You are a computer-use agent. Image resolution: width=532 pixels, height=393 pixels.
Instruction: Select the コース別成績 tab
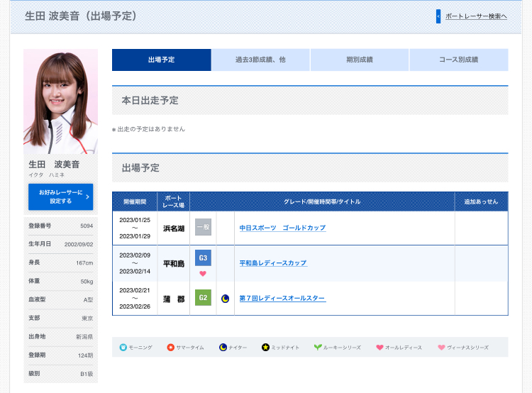tap(458, 60)
